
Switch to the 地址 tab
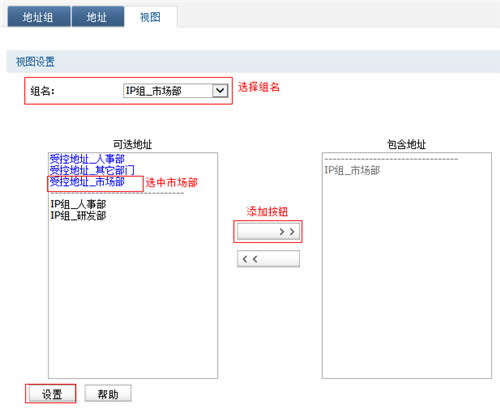[x=98, y=17]
